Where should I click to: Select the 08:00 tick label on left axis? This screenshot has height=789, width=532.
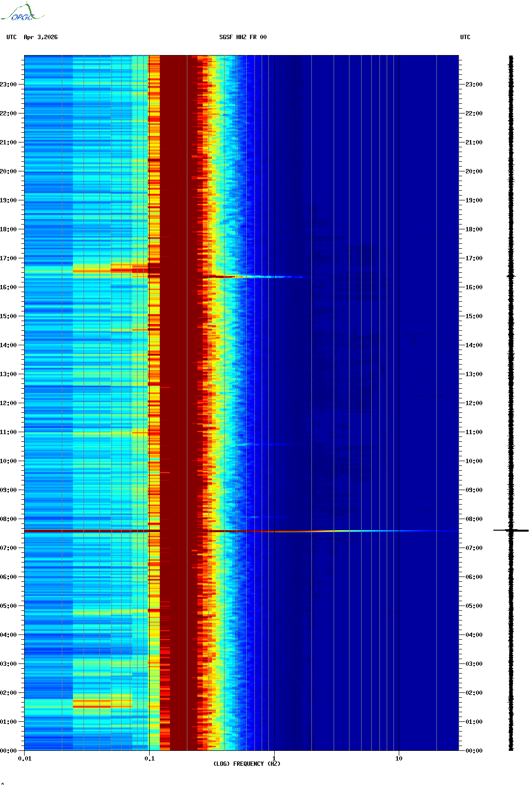[8, 519]
